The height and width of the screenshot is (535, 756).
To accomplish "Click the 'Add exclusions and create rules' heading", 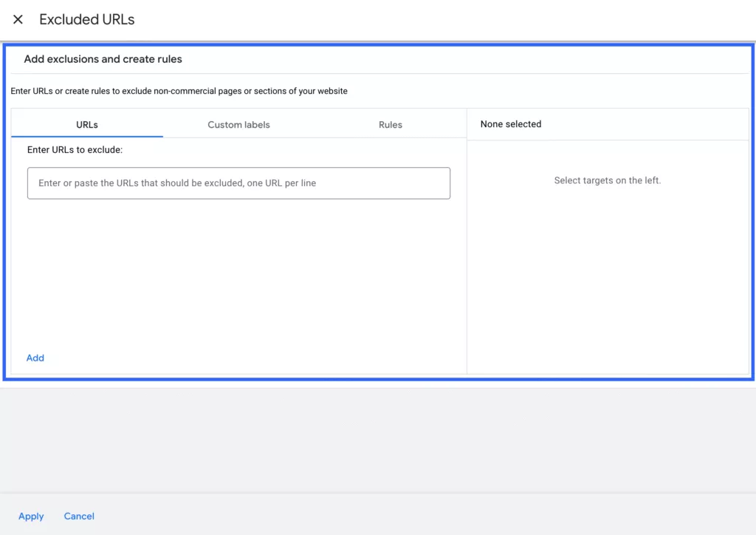I will pyautogui.click(x=103, y=59).
